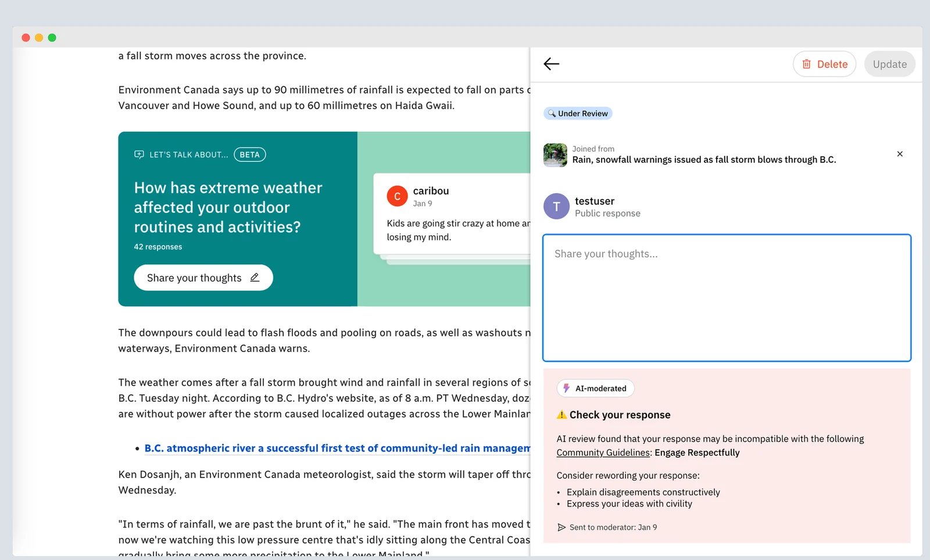Click the red macOS close window dot
Viewport: 930px width, 560px height.
26,38
